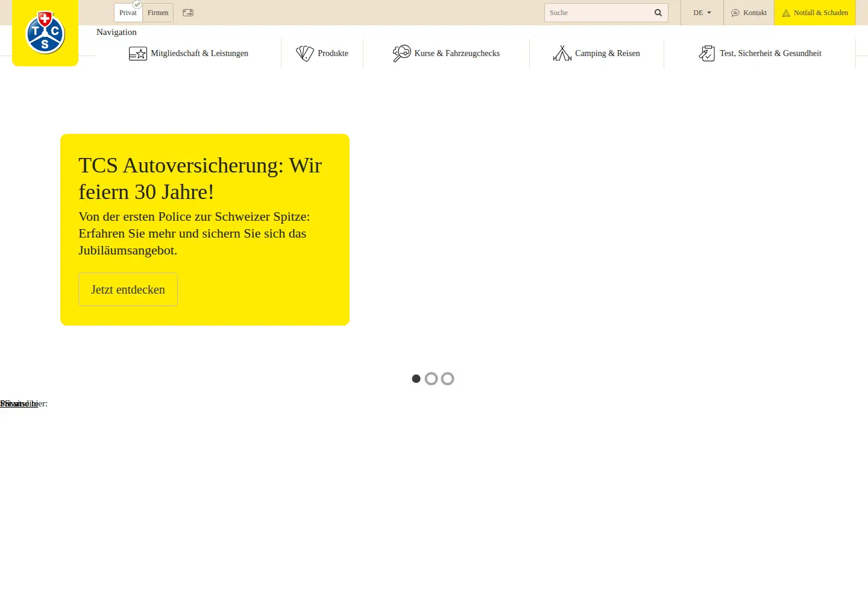Click the checklist icon for Test, Sicherheit & Gesundheit
868x603 pixels.
point(707,54)
